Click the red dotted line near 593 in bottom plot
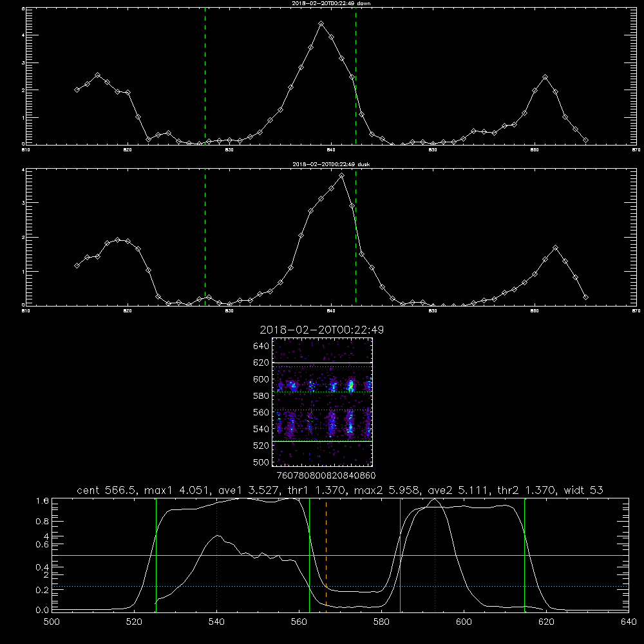Image resolution: width=644 pixels, height=644 pixels. pyautogui.click(x=435, y=554)
